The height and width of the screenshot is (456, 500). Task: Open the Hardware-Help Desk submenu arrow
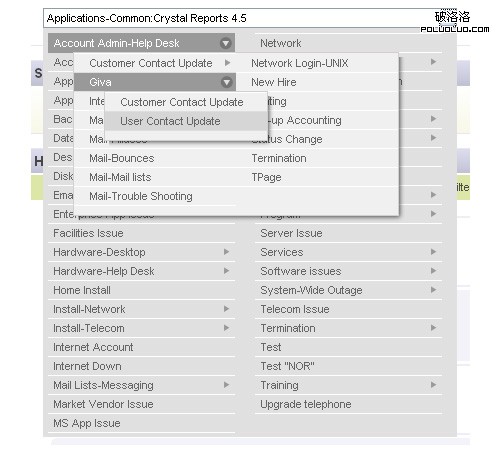[x=227, y=271]
